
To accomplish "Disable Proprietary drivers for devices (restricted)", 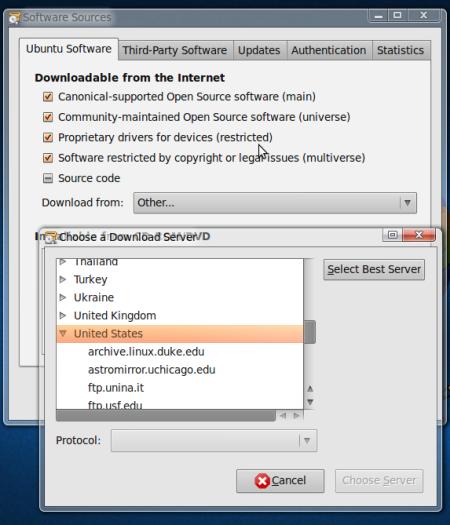I will pos(48,138).
